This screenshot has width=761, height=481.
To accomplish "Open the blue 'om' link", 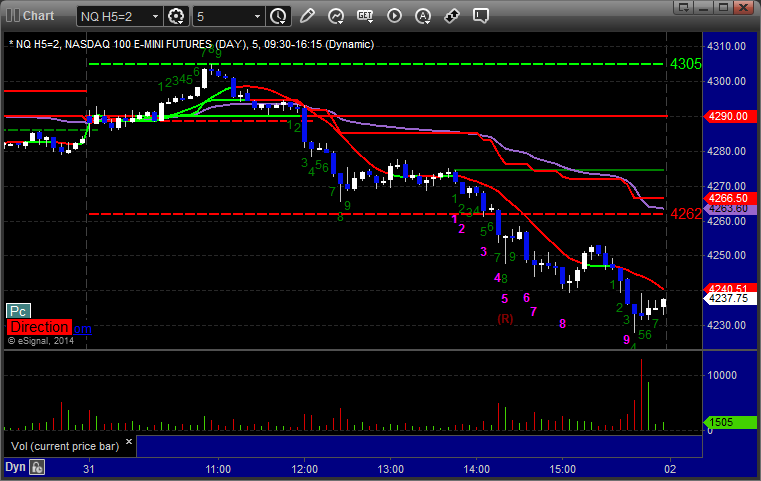I will tap(82, 329).
